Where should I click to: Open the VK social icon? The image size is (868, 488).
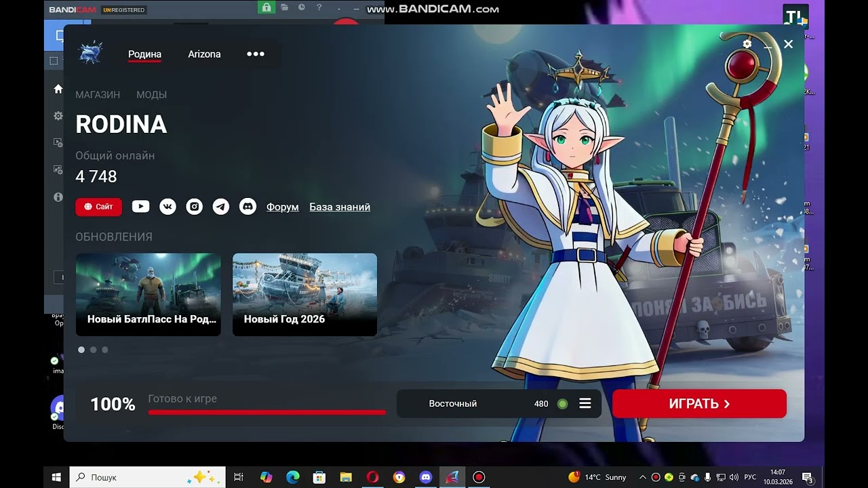click(x=167, y=207)
